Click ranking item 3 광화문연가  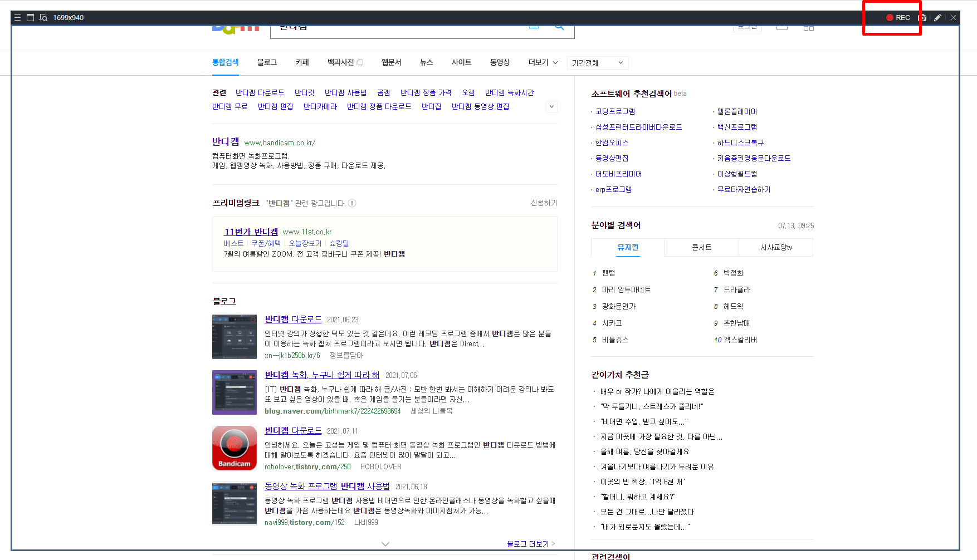coord(619,306)
